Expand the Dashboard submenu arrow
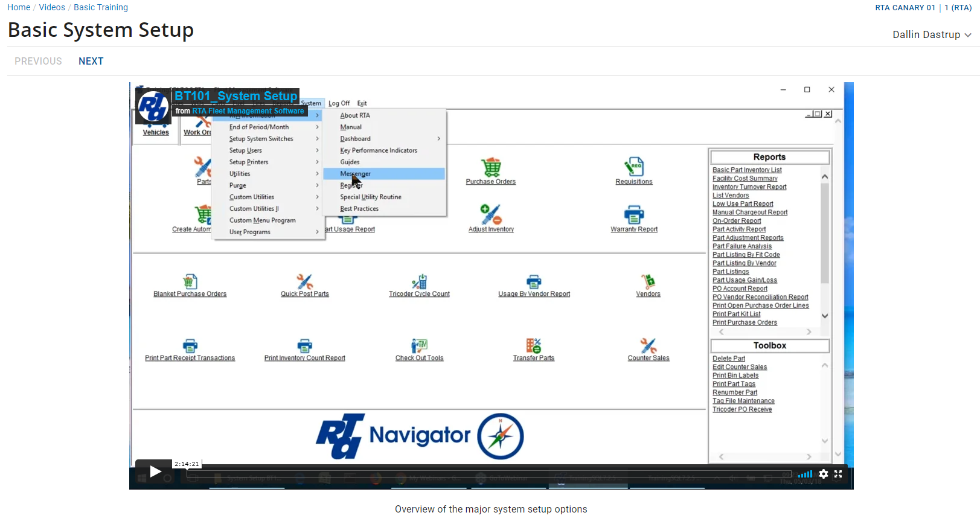This screenshot has width=980, height=527. [x=438, y=139]
